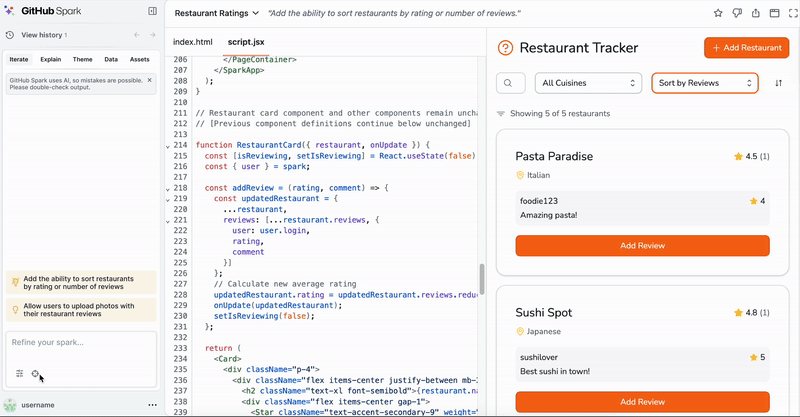800x417 pixels.
Task: Click the GitHub Spark logo icon
Action: 9,11
